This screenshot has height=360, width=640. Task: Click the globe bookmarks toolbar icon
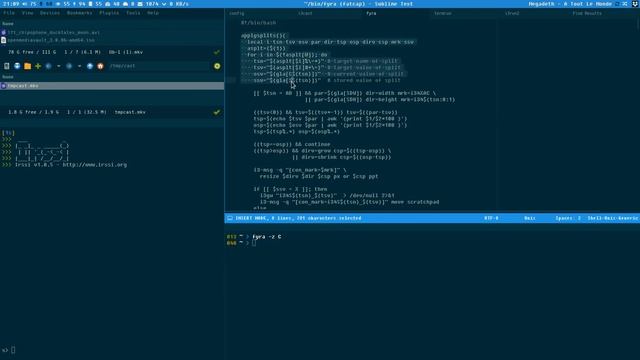(17, 66)
